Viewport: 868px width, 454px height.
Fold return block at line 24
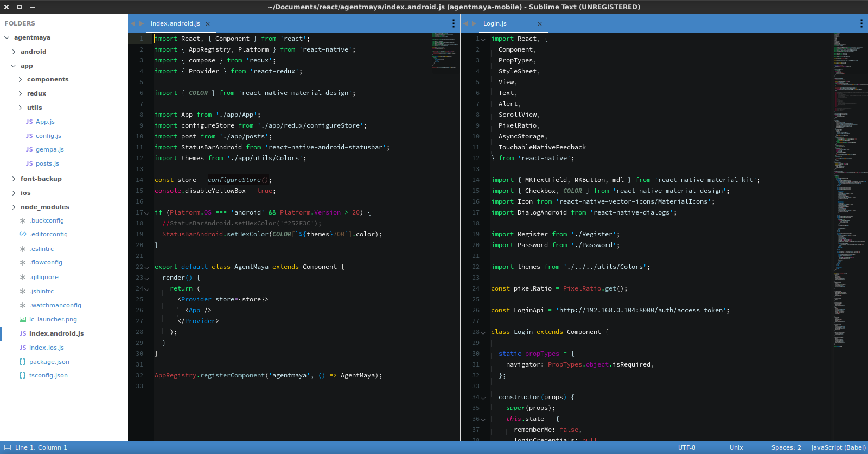[x=147, y=289]
